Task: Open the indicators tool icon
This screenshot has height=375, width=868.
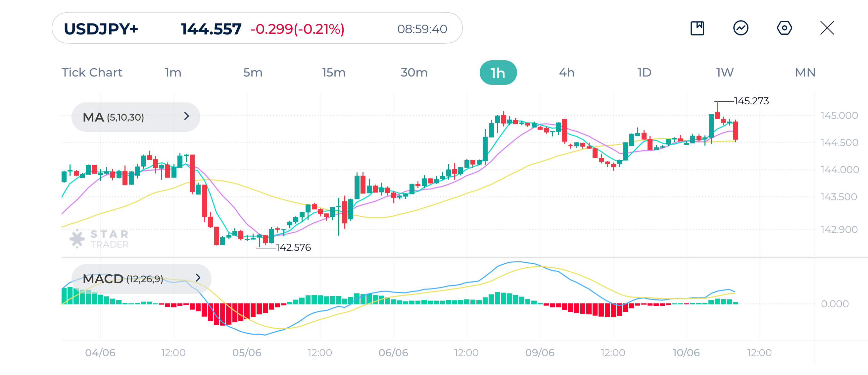Action: [x=741, y=29]
